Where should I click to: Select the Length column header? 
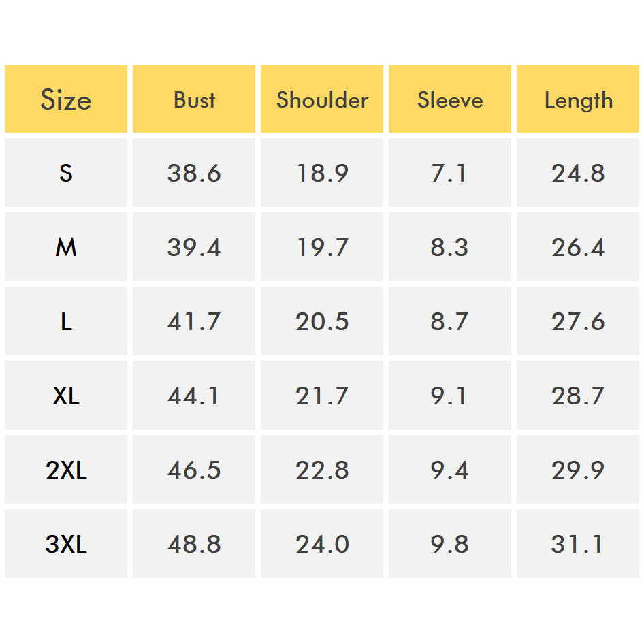point(578,99)
